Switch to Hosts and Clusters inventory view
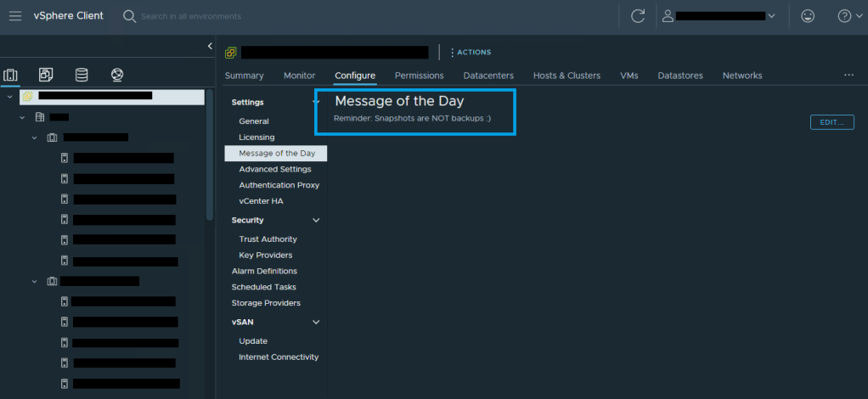This screenshot has height=399, width=868. [11, 76]
